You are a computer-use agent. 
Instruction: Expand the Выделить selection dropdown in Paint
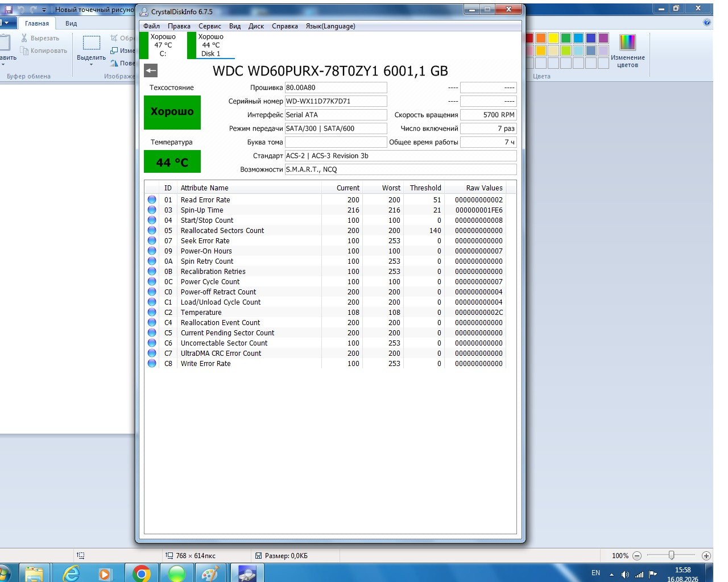tap(91, 64)
